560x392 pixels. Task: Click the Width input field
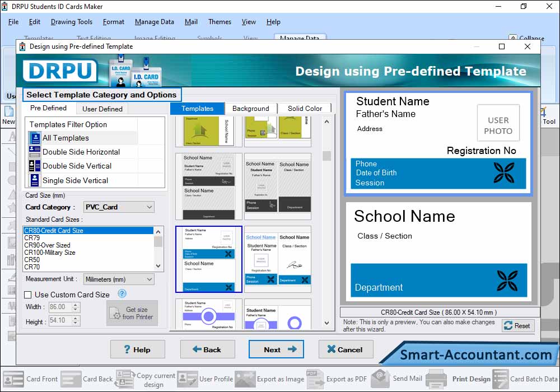click(60, 307)
